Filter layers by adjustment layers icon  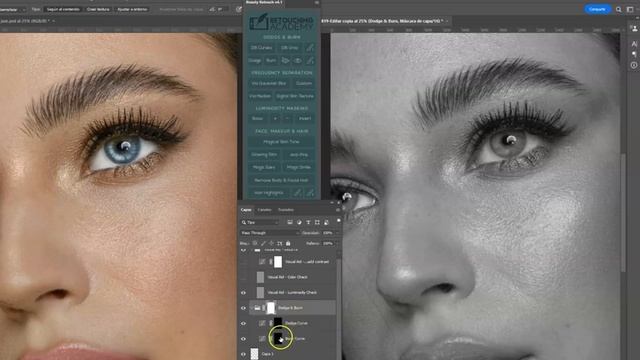[x=299, y=222]
